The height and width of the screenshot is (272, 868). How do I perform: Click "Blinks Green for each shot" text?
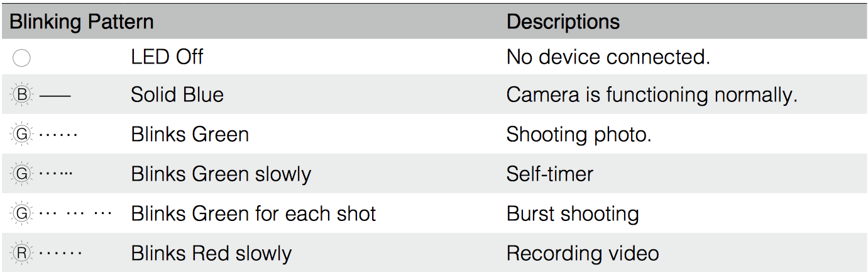pos(253,213)
